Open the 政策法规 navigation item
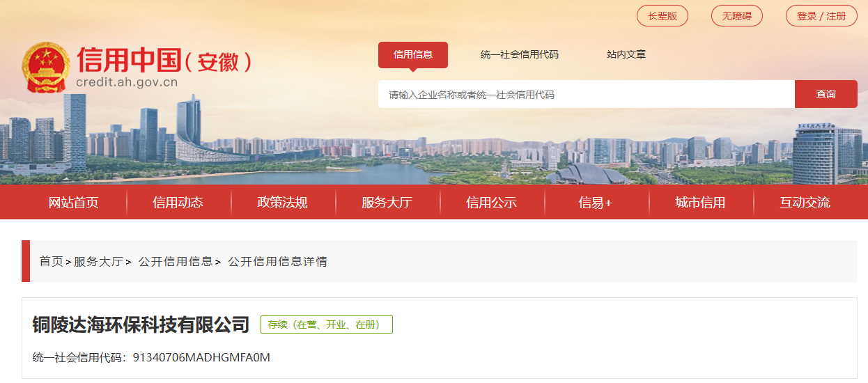 283,203
